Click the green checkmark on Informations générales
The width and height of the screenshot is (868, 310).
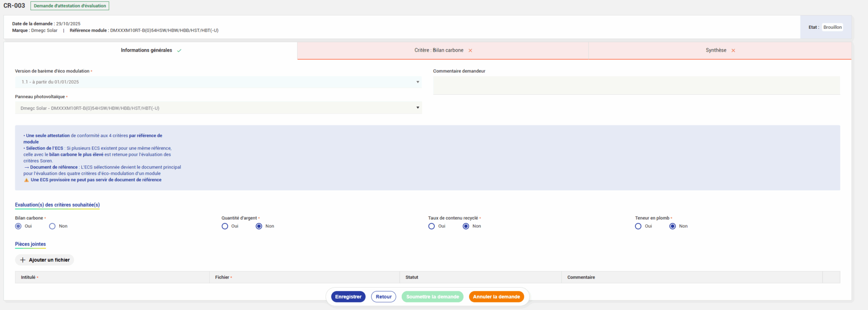179,50
